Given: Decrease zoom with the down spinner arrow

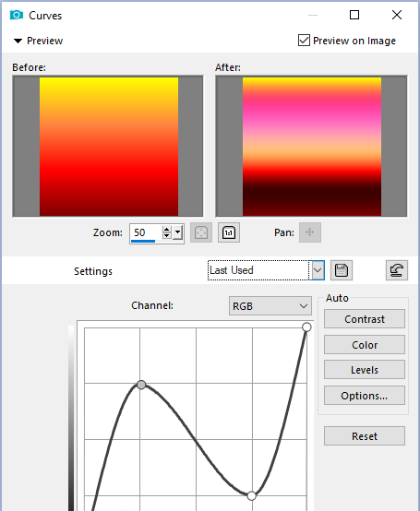Looking at the screenshot, I should point(167,235).
